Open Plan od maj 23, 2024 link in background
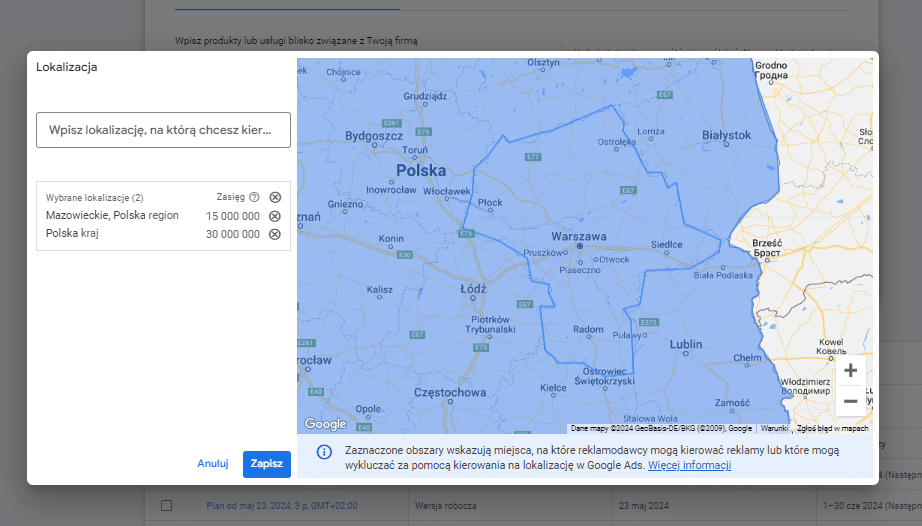The height and width of the screenshot is (526, 922). (282, 505)
